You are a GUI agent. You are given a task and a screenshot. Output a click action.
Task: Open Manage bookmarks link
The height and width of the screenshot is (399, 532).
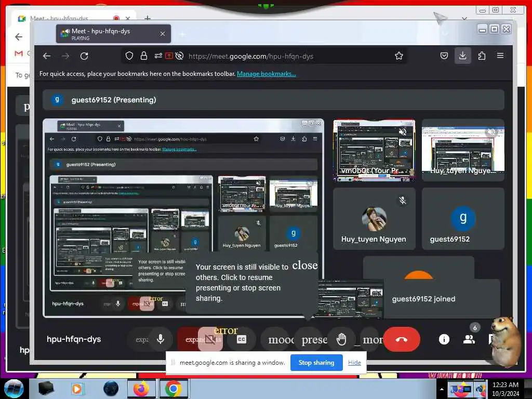coord(267,74)
